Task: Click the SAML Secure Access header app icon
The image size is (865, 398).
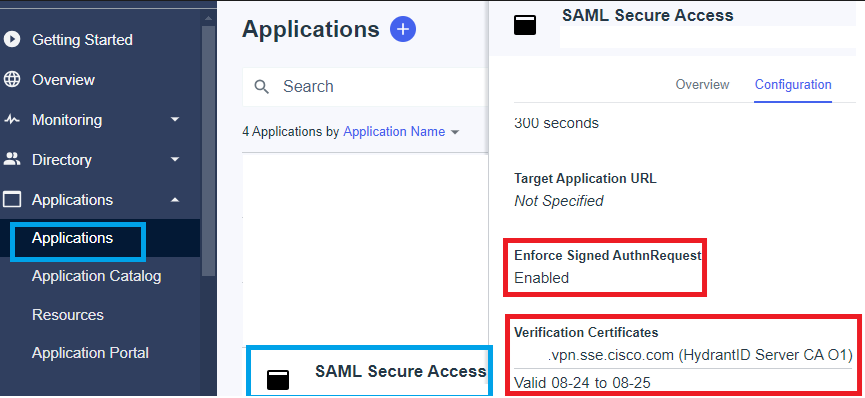Action: click(525, 25)
